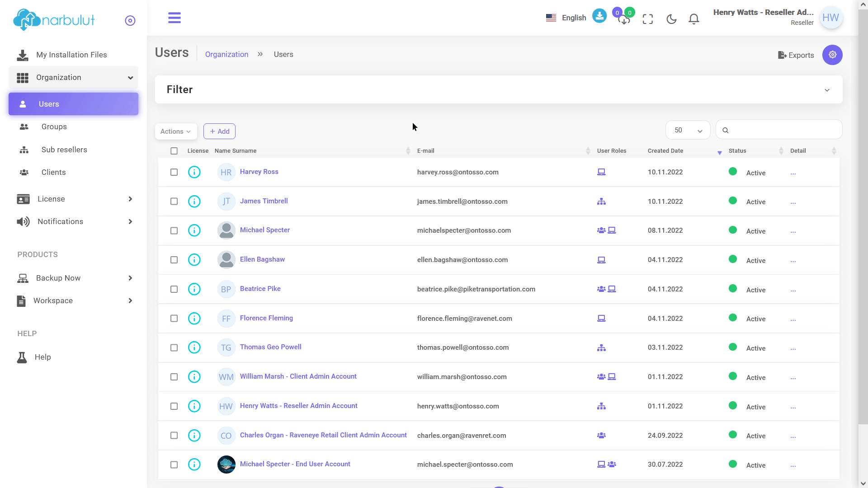This screenshot has height=488, width=868.
Task: Expand the Filter panel chevron
Action: 827,90
